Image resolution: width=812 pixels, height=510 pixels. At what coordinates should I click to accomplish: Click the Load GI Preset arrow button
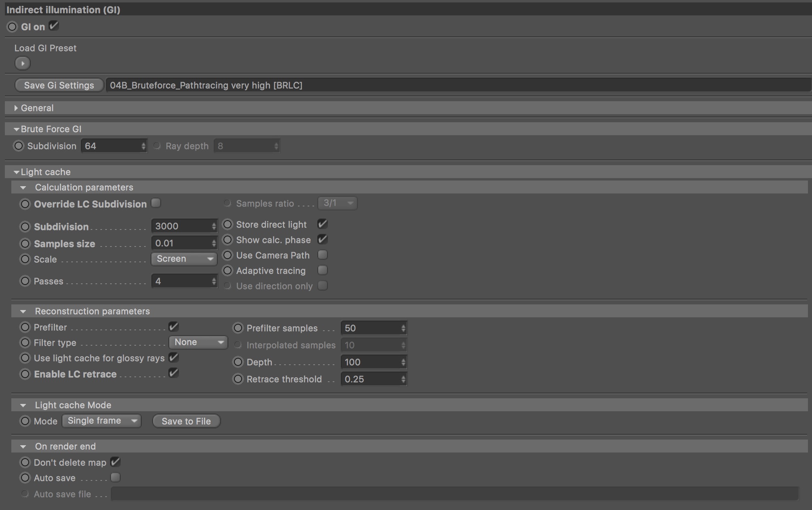coord(23,64)
